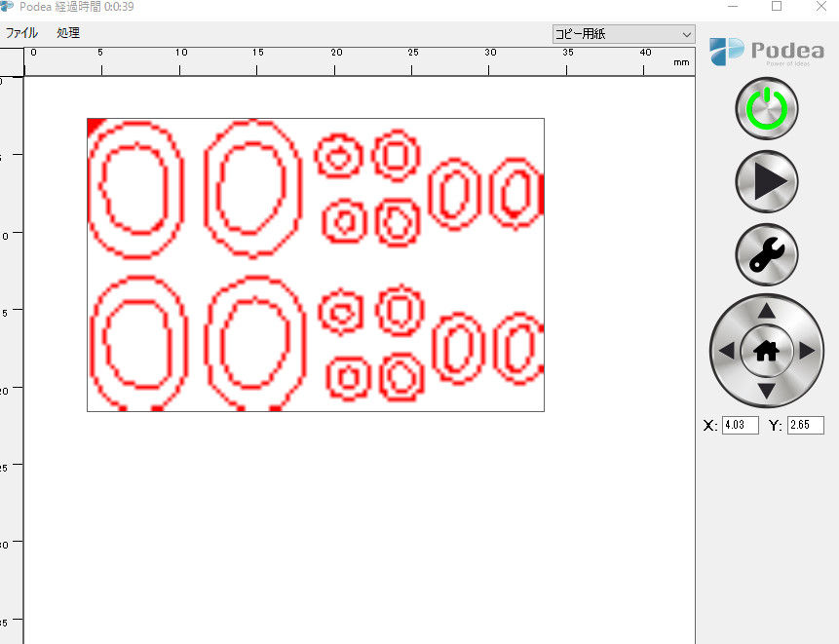The image size is (839, 644).
Task: Move right using the jog pad arrow
Action: coord(806,352)
